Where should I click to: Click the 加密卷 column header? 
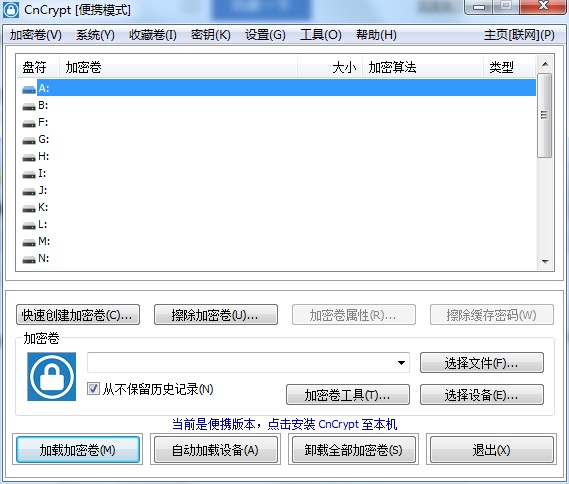click(178, 67)
